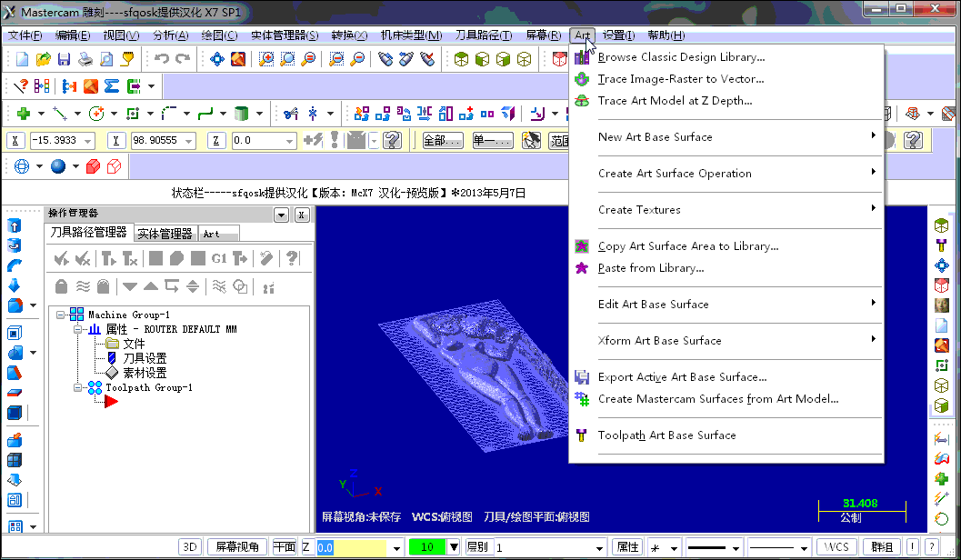This screenshot has height=560, width=961.
Task: Toggle the lock operations padlock icon
Action: coord(61,286)
